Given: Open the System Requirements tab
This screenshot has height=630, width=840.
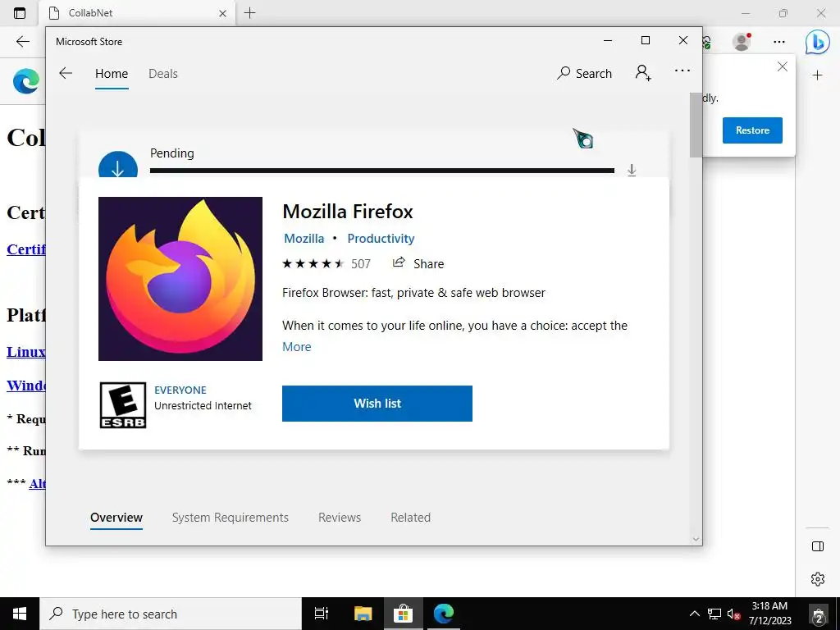Looking at the screenshot, I should click(x=231, y=518).
